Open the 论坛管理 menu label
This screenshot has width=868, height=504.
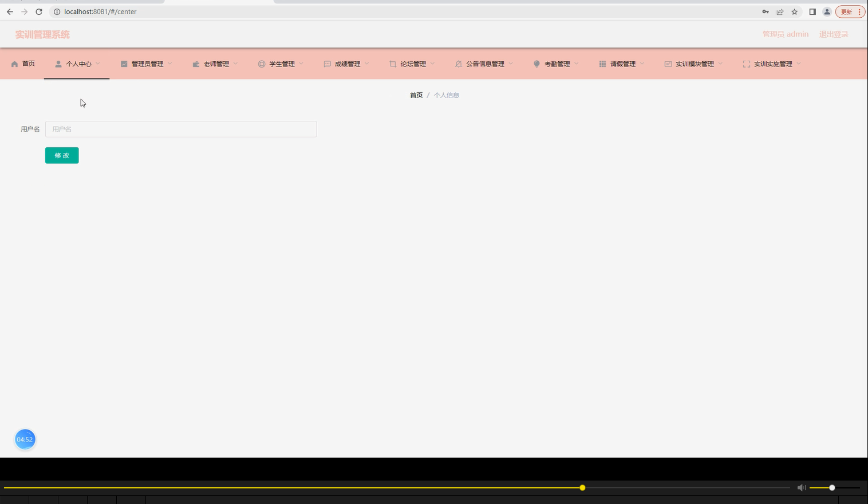pyautogui.click(x=413, y=64)
